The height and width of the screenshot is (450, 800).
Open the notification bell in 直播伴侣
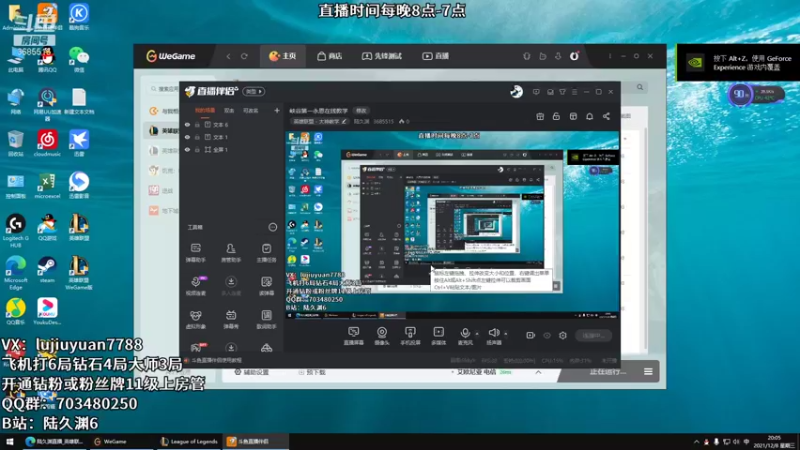click(x=589, y=116)
